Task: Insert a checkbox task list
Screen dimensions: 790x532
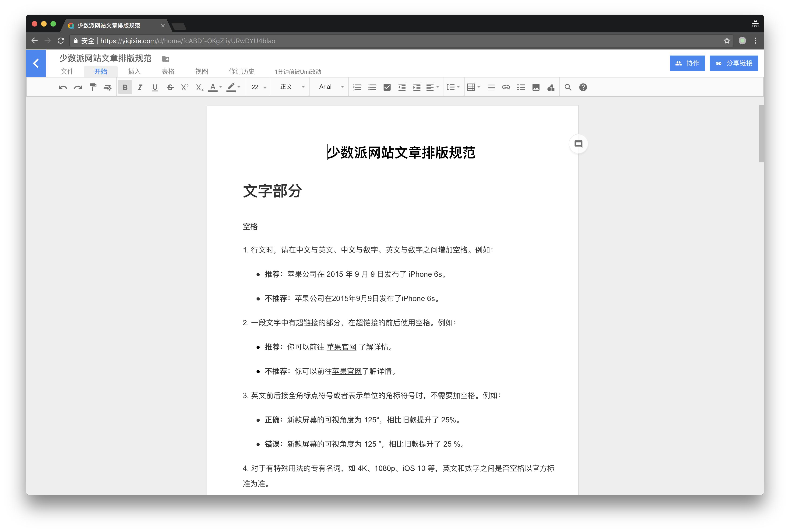Action: (x=387, y=87)
